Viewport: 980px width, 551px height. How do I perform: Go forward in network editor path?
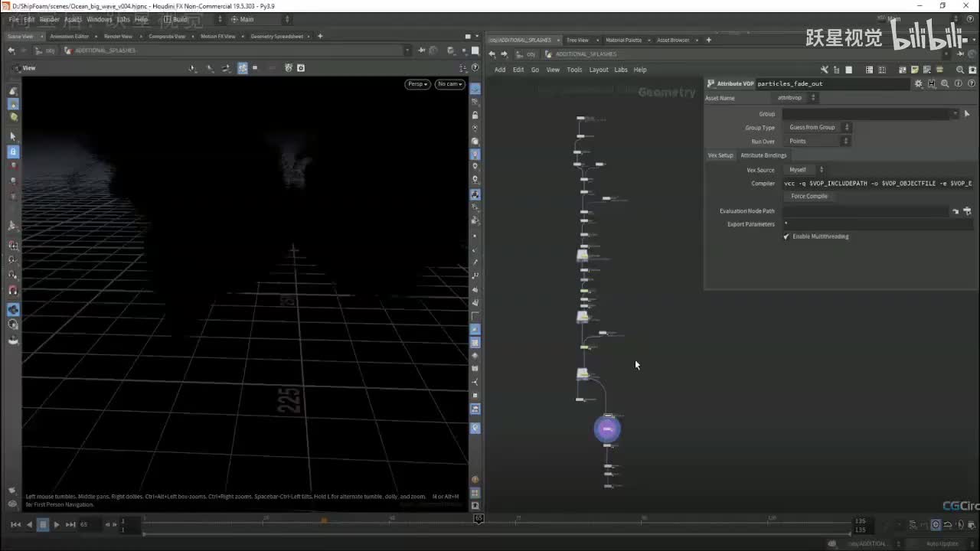point(504,54)
